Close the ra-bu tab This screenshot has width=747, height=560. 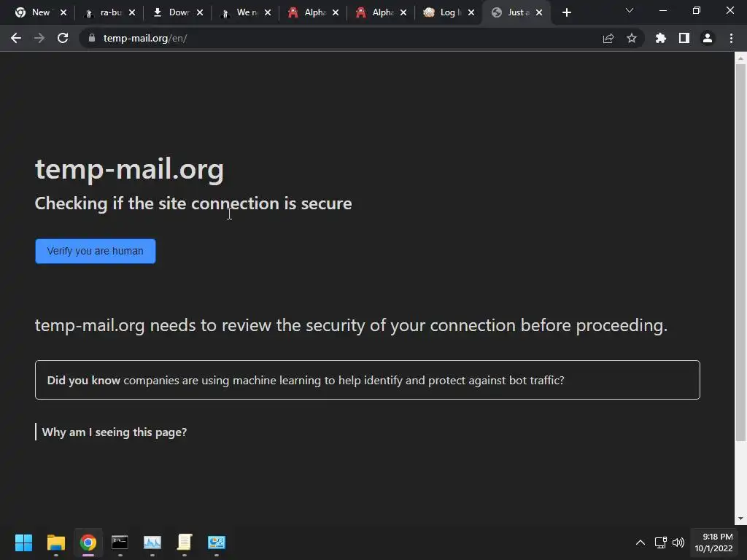pyautogui.click(x=132, y=12)
